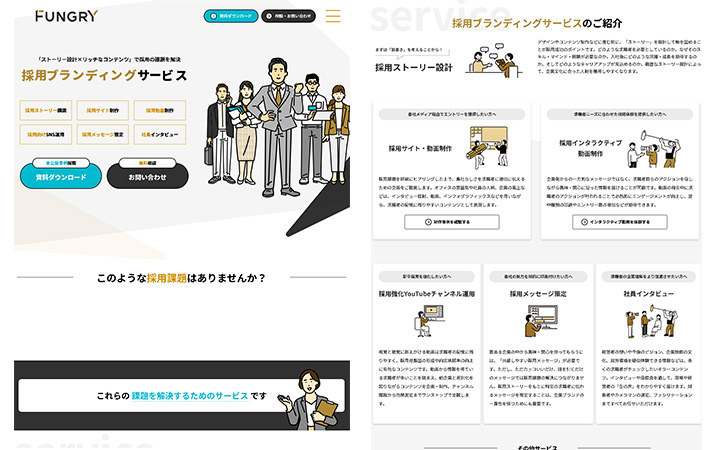Click the 採用ブランディングサービス hero title
Viewport: 720px width, 450px height.
click(x=104, y=75)
